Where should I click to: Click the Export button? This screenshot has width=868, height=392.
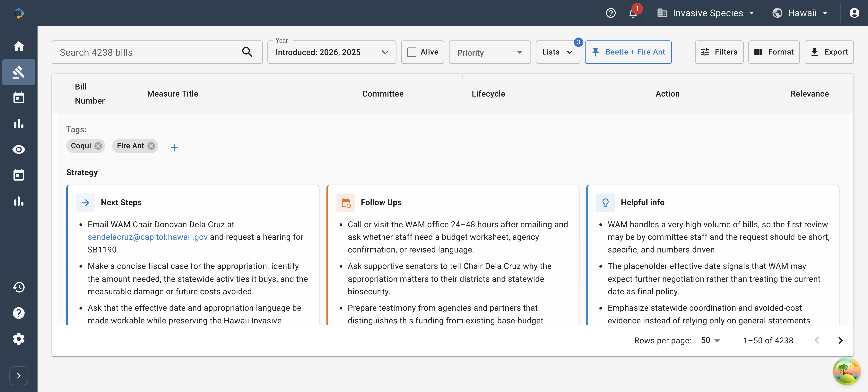[x=829, y=52]
